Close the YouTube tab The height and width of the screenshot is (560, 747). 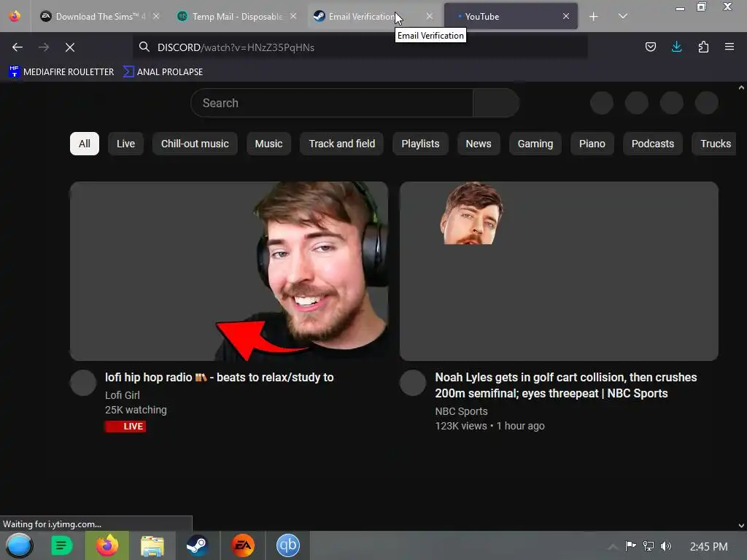566,16
